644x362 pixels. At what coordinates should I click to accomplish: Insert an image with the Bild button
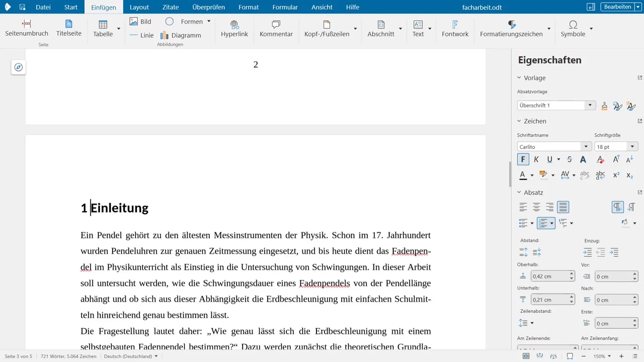point(140,22)
